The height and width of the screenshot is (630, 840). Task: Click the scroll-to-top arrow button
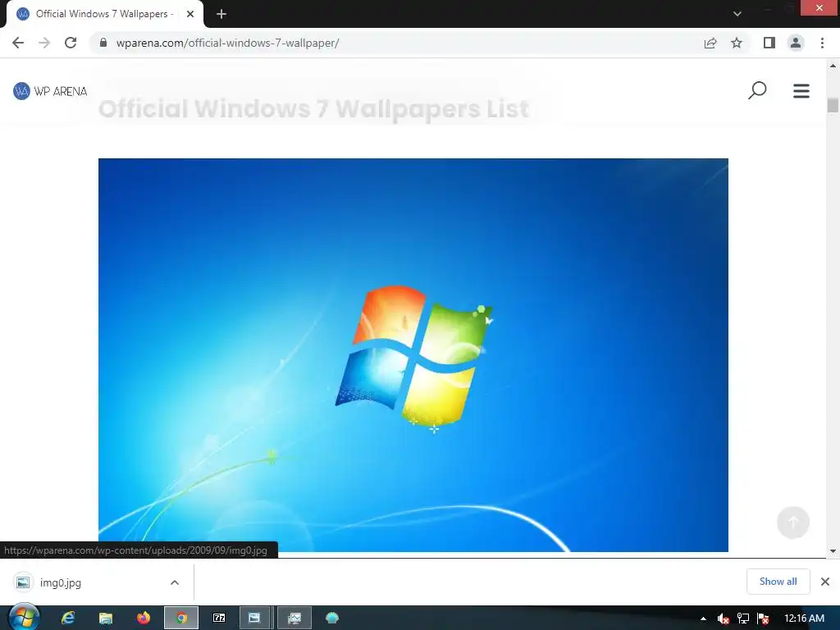tap(793, 523)
